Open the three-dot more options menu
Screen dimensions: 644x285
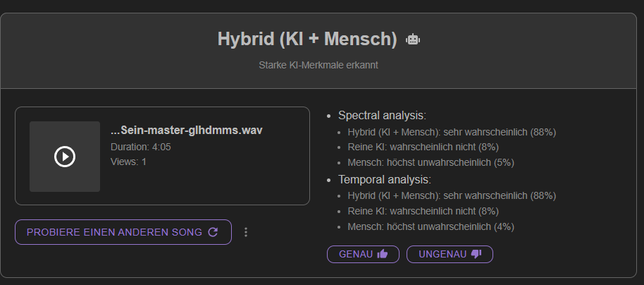click(246, 232)
